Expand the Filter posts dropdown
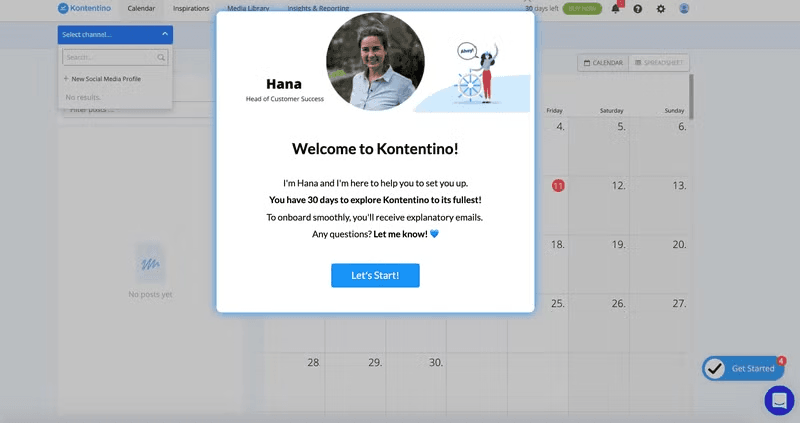The height and width of the screenshot is (423, 800). [x=100, y=109]
